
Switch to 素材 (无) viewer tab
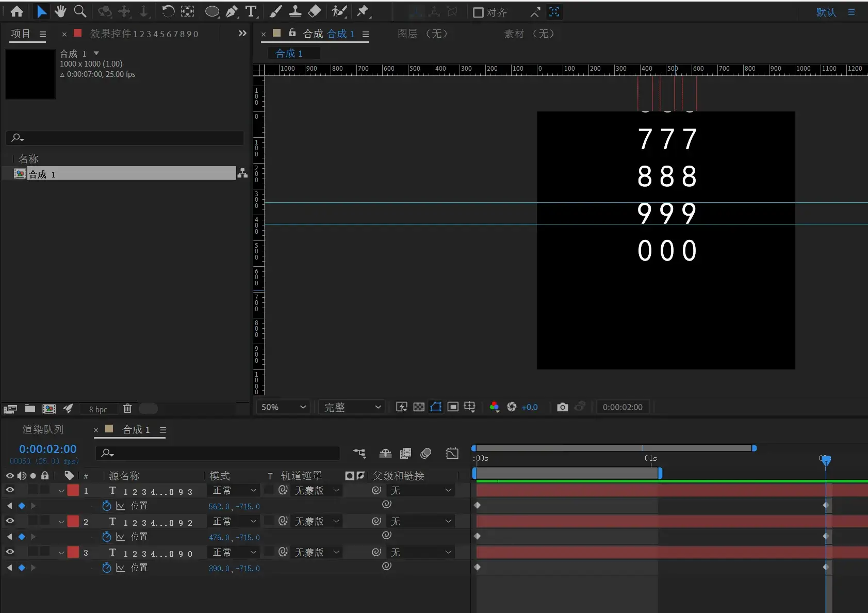529,34
